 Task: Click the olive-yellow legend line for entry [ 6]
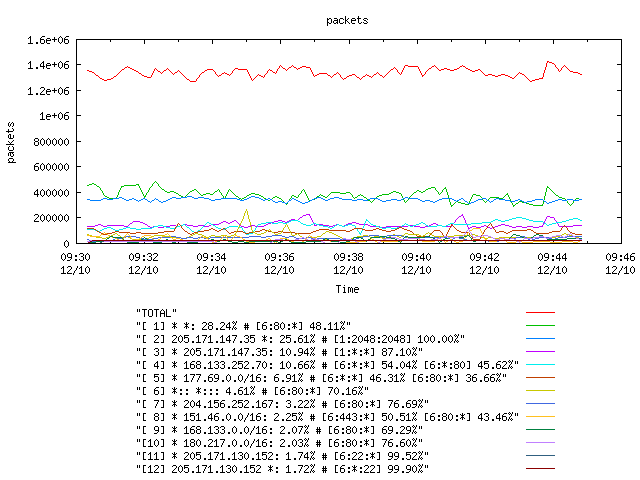[540, 391]
